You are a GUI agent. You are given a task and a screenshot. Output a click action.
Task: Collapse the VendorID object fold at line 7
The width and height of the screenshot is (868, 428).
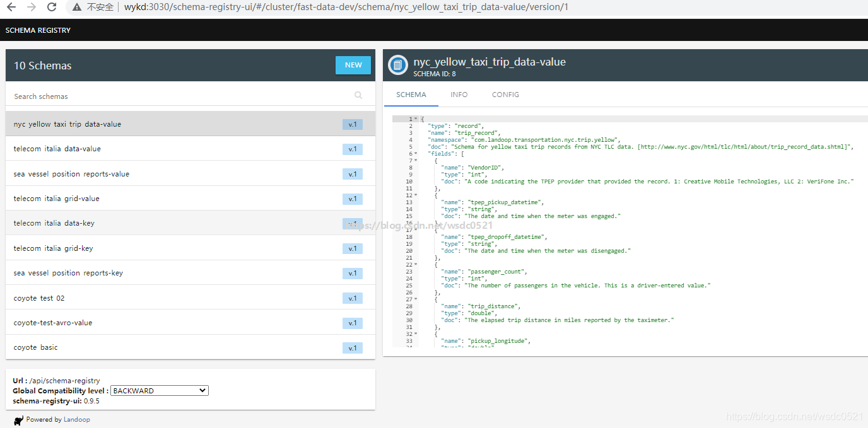[416, 161]
